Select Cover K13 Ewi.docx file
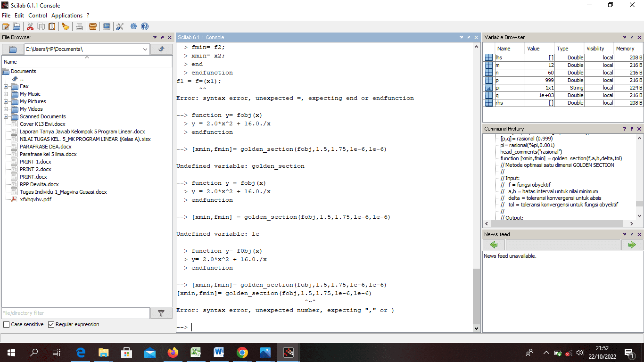644x362 pixels. coord(42,124)
